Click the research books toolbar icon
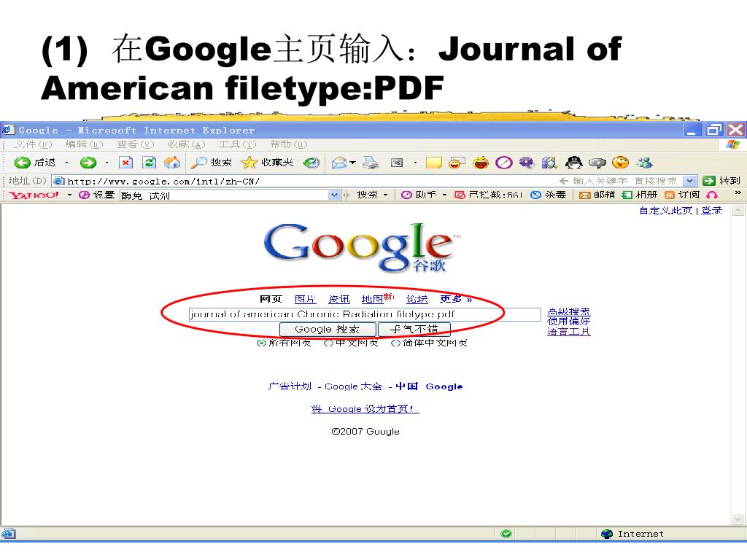This screenshot has width=747, height=560. [x=549, y=163]
